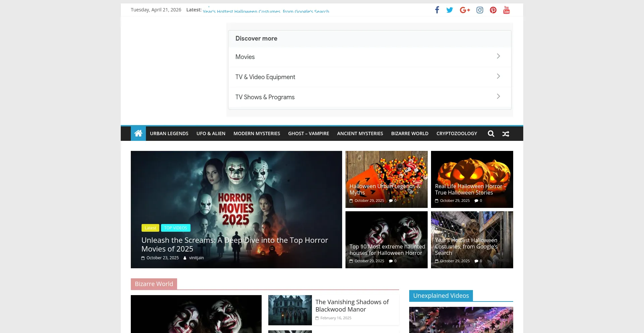This screenshot has width=644, height=333.
Task: Click comment icon under Halloween Urban Legends
Action: coord(391,201)
